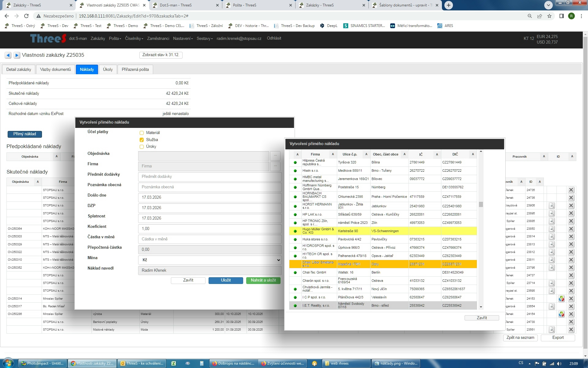Screen dimensions: 588x368
Task: Open Objednávka picker ellipsis button
Action: click(x=275, y=156)
